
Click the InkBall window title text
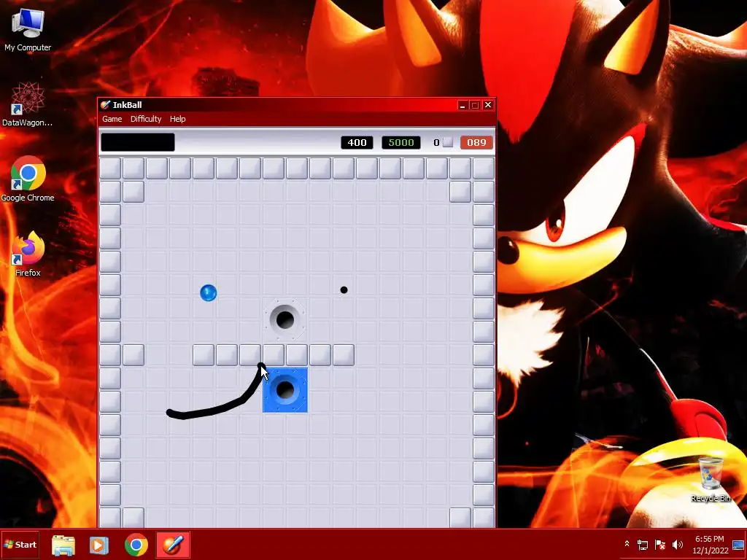coord(127,105)
